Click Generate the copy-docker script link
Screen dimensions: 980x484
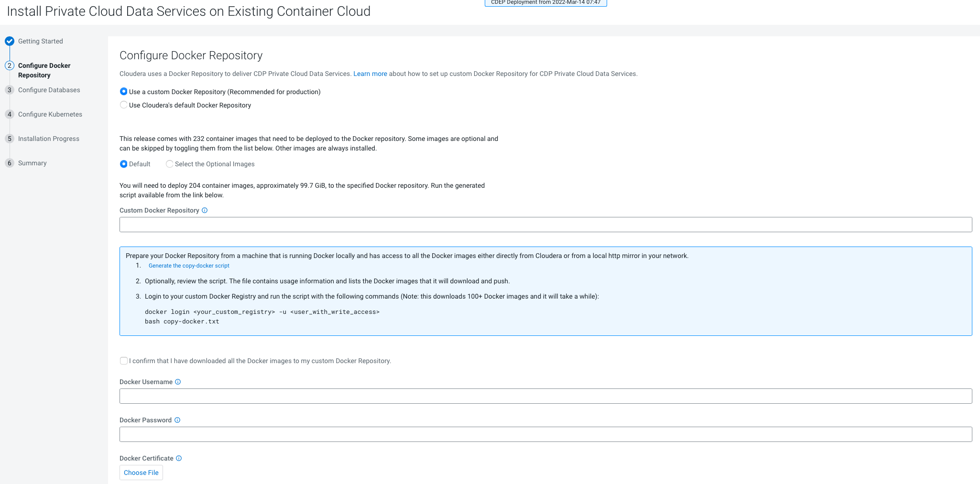(x=189, y=266)
